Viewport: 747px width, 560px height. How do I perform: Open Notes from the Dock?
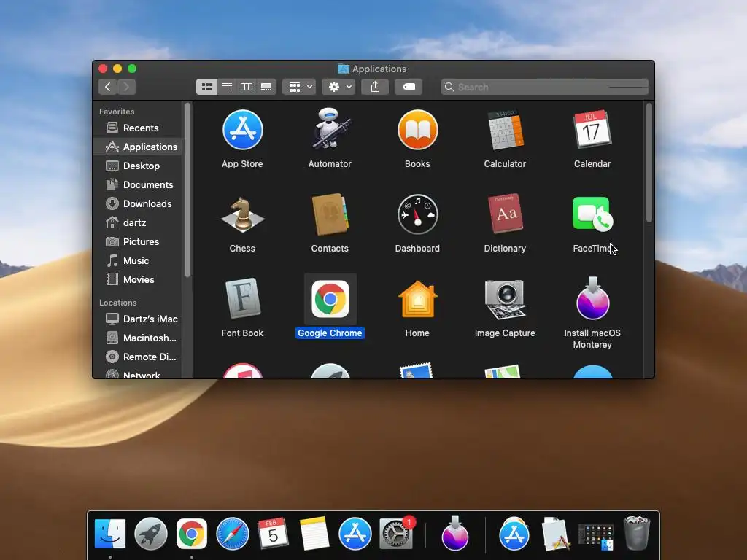[x=314, y=533]
